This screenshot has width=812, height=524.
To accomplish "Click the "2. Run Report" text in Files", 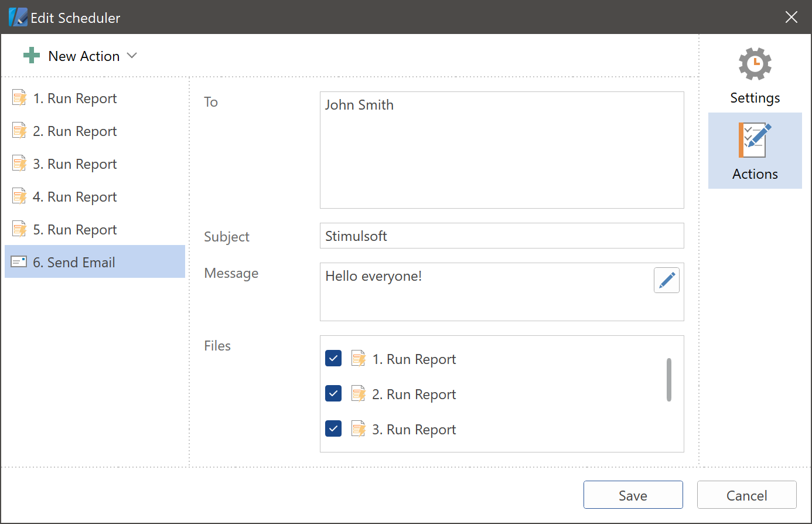I will pyautogui.click(x=414, y=394).
